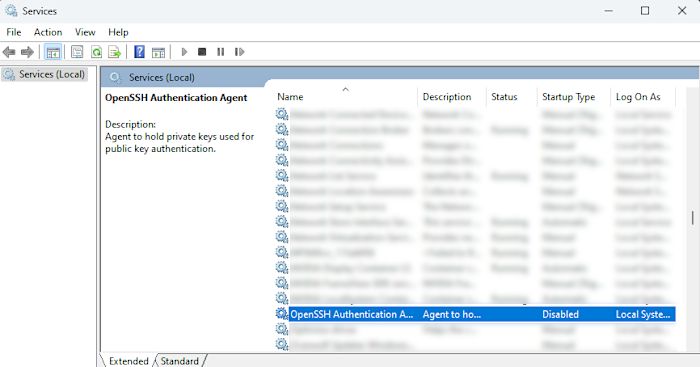The height and width of the screenshot is (367, 700).
Task: Toggle Show/Hide Action Pane icon
Action: 158,52
